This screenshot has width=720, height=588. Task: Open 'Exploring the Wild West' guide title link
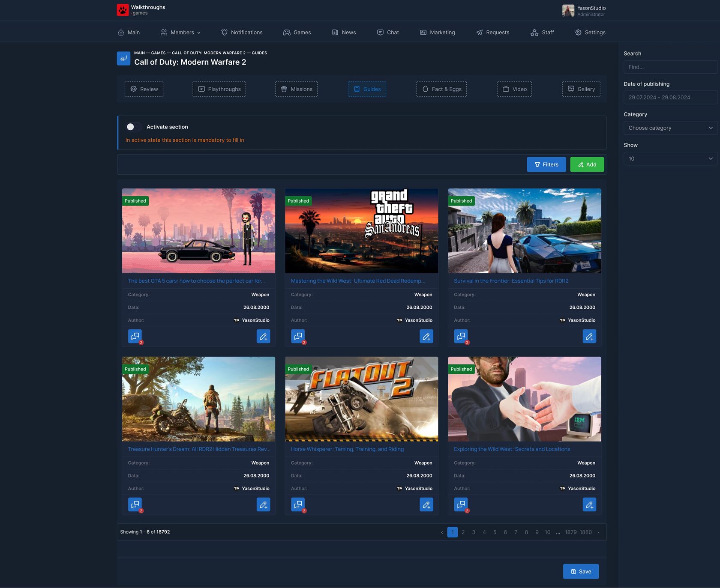(x=512, y=449)
